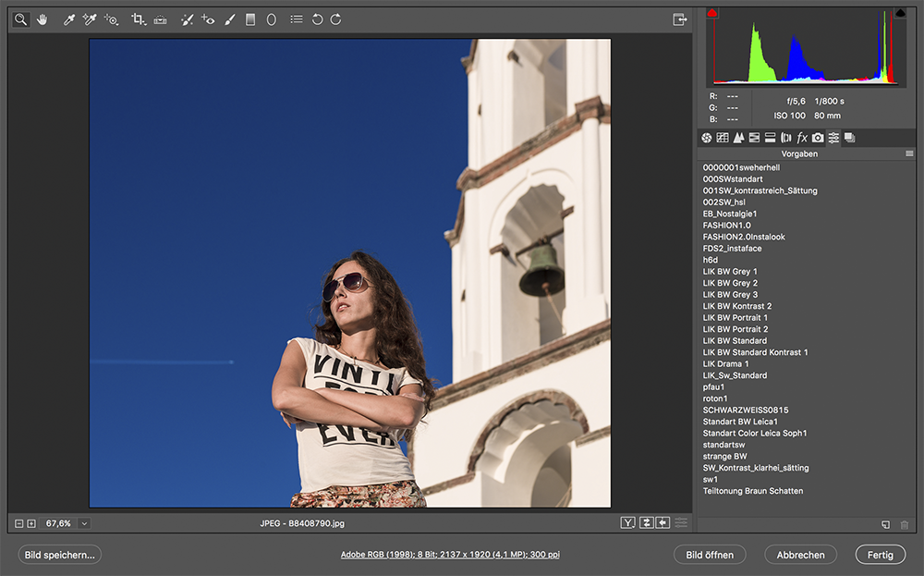Switch to the Tone Curve tab
Screen dimensions: 924x576
[x=723, y=138]
